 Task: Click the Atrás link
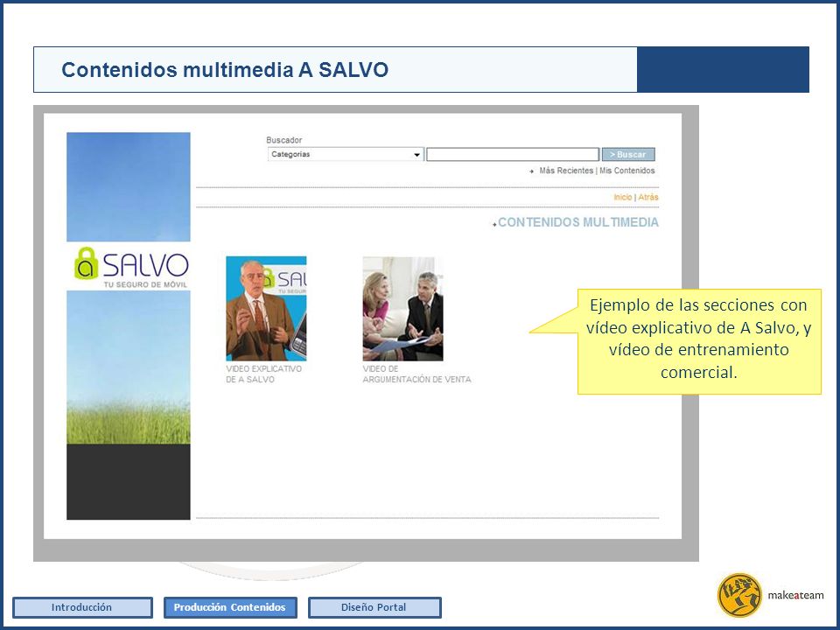click(x=648, y=197)
